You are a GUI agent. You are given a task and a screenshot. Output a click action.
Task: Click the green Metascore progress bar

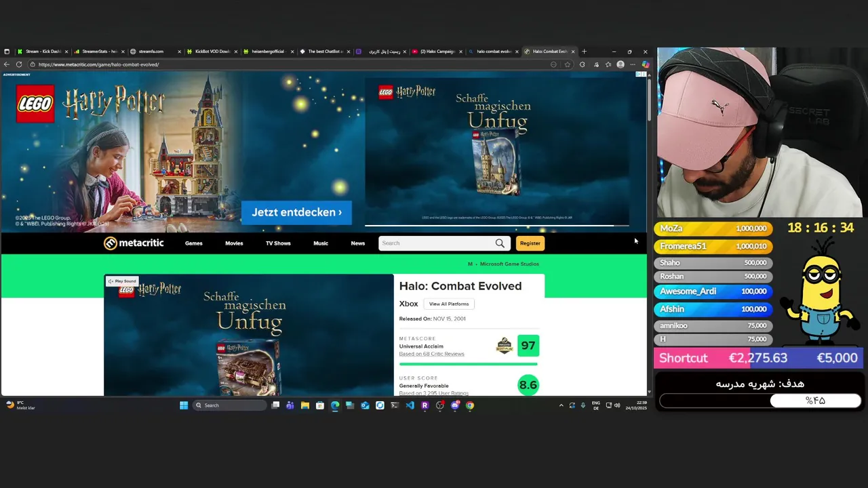(468, 364)
